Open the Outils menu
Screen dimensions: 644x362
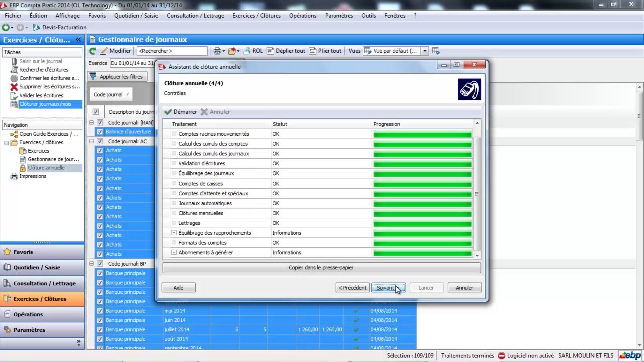click(x=369, y=16)
